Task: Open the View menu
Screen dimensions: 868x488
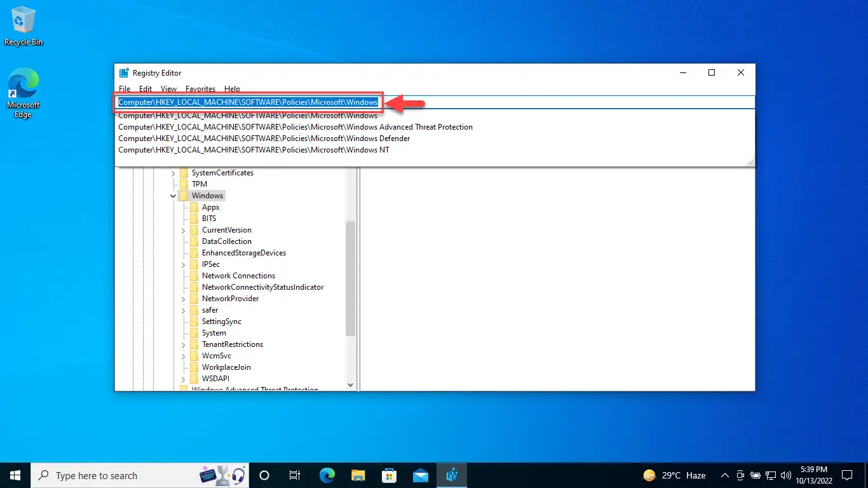Action: (168, 89)
